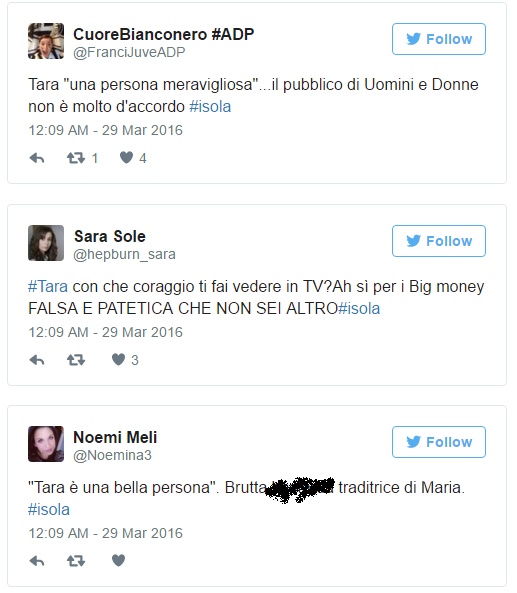The height and width of the screenshot is (593, 517).
Task: Open Noemi Meli's profile avatar
Action: pos(46,444)
